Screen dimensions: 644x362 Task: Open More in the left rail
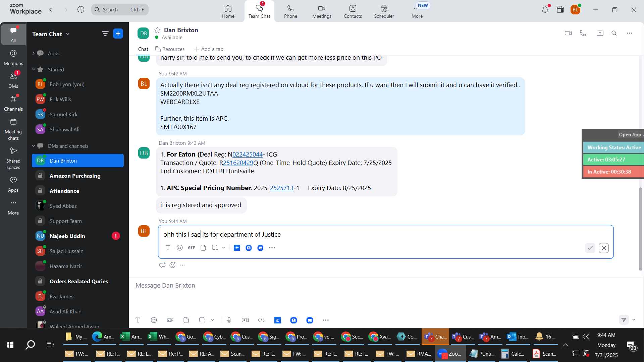click(13, 207)
